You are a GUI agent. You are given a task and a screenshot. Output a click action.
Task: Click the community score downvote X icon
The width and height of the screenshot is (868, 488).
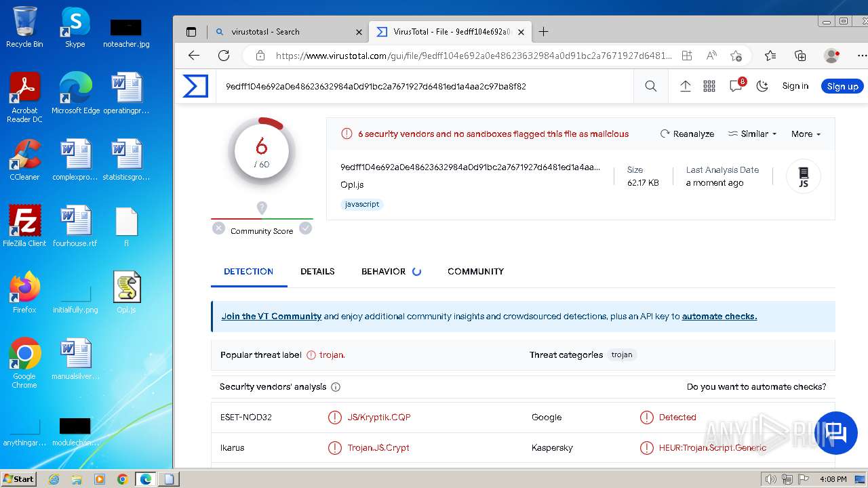(x=218, y=228)
